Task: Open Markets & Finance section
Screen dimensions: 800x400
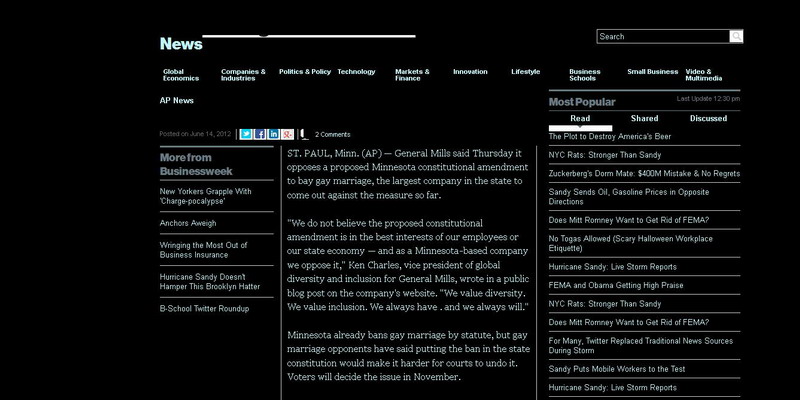Action: (412, 75)
